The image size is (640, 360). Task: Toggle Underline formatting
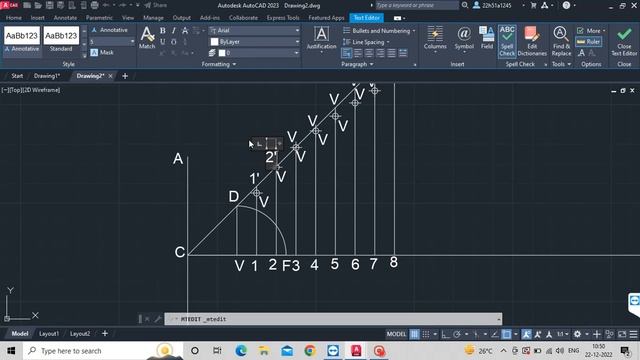tap(162, 42)
